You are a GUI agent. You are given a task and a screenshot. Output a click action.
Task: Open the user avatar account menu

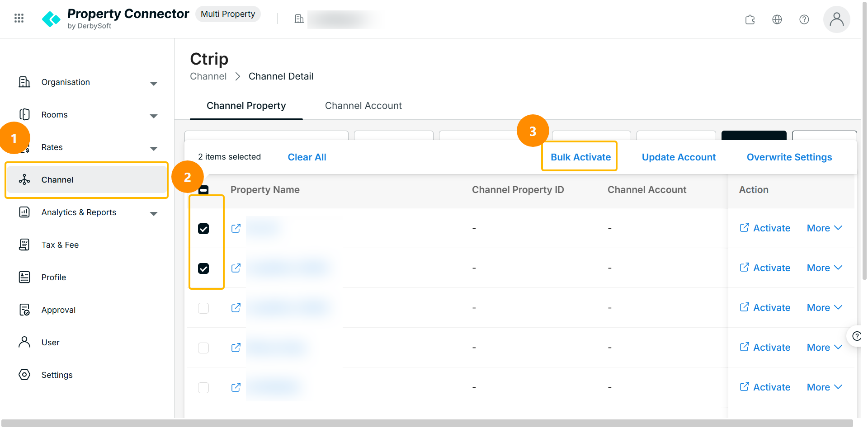click(837, 19)
